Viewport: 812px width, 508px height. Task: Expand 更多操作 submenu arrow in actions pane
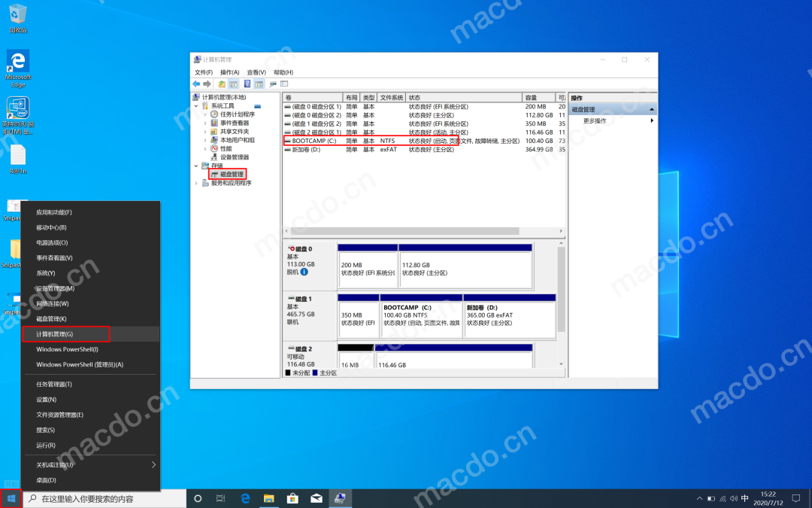click(x=651, y=120)
